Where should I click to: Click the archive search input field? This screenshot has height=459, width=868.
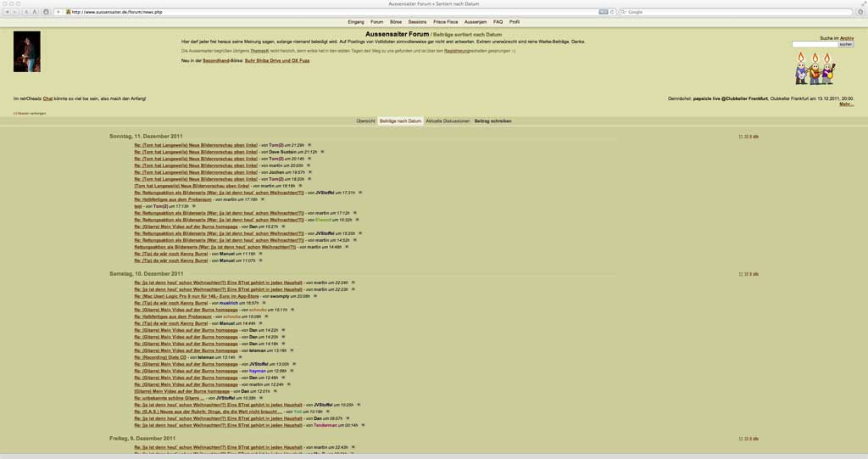click(x=814, y=44)
